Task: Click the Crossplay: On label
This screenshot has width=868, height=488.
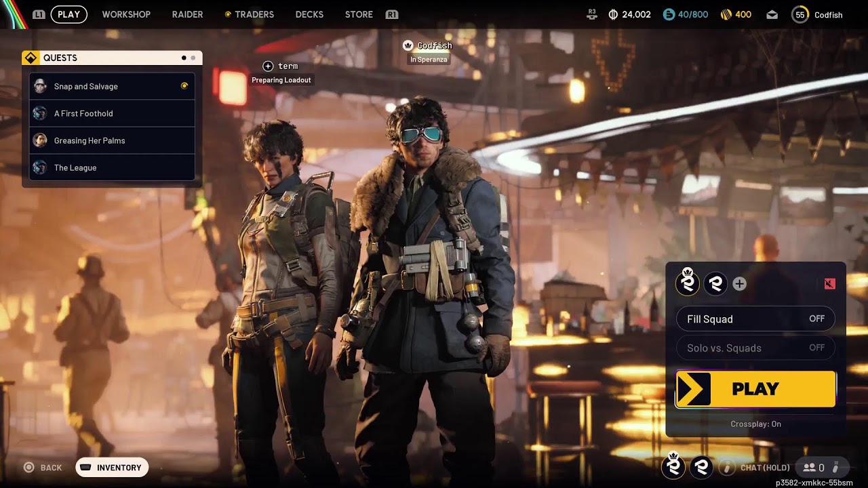Action: click(755, 424)
